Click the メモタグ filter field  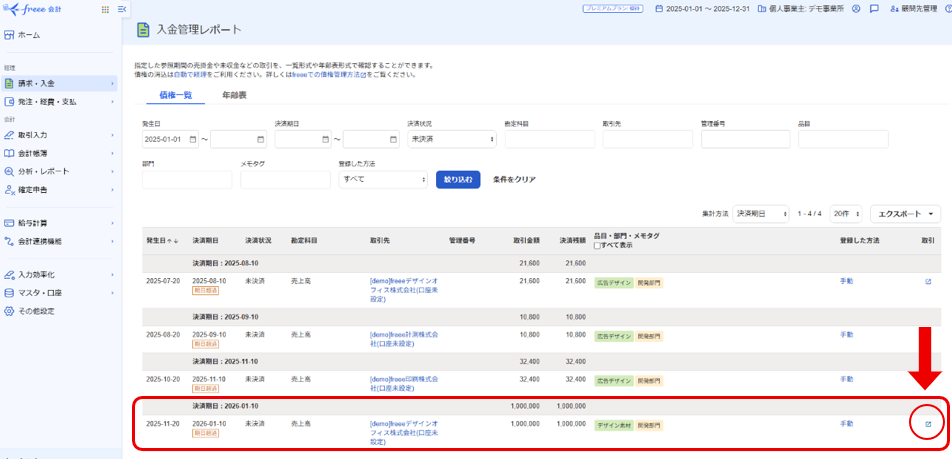coord(285,180)
